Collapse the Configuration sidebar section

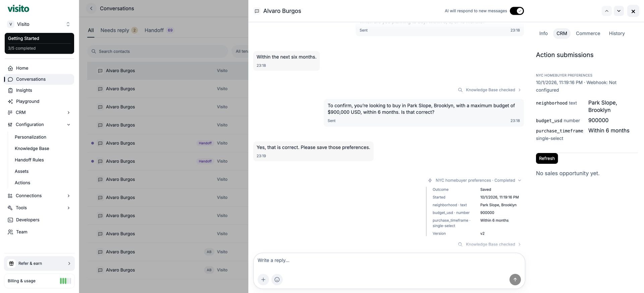click(39, 125)
